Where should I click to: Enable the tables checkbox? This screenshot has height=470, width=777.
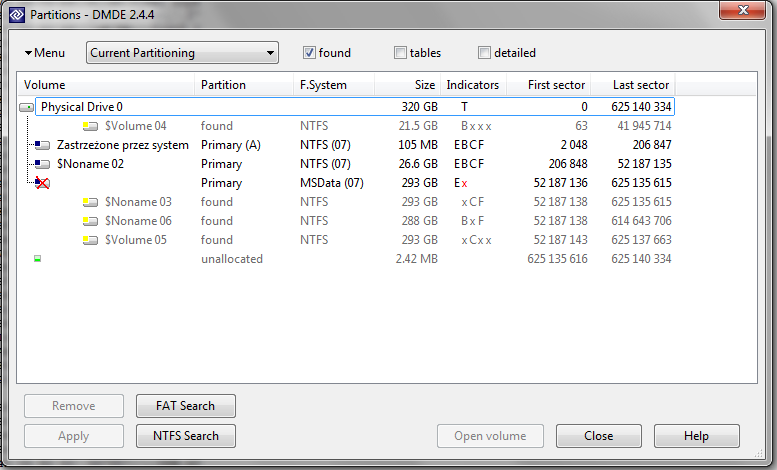[400, 53]
